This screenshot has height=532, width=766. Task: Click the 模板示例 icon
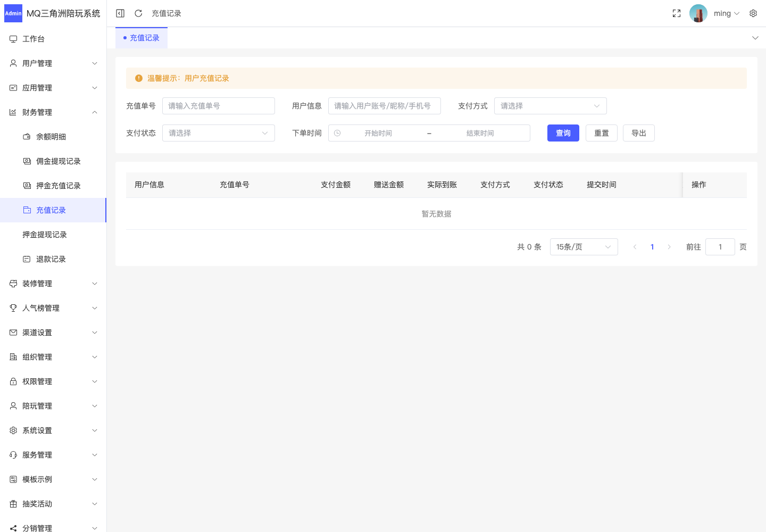(x=13, y=479)
